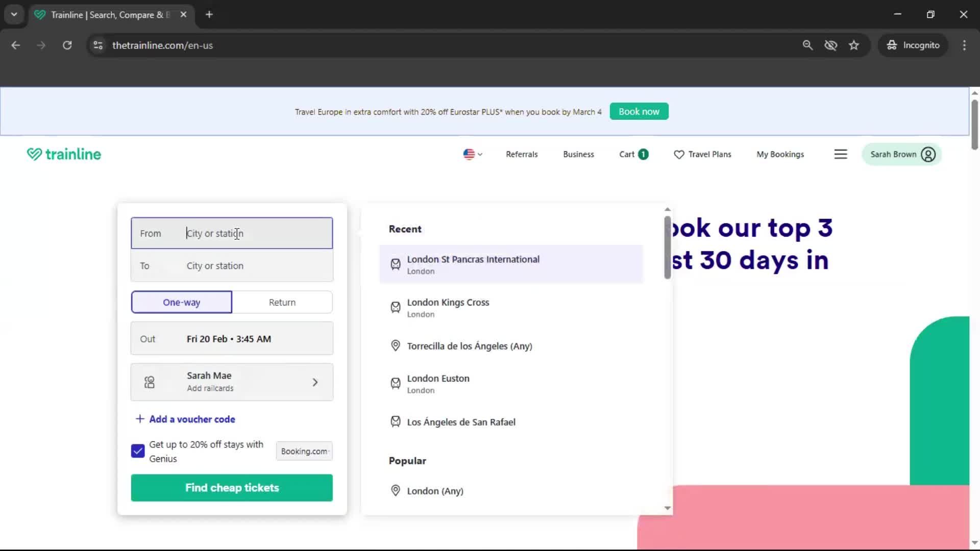Open the Business menu item
The height and width of the screenshot is (551, 980).
coord(578,154)
